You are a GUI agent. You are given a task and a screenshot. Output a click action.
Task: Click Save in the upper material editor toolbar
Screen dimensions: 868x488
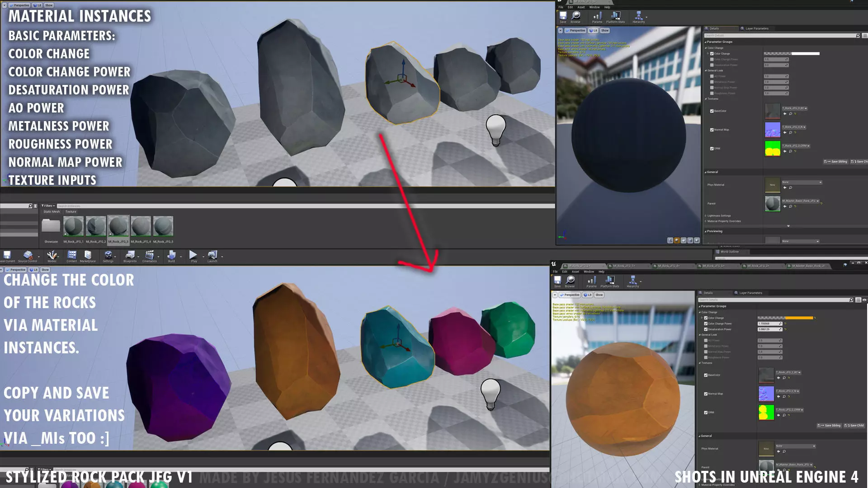coord(563,17)
